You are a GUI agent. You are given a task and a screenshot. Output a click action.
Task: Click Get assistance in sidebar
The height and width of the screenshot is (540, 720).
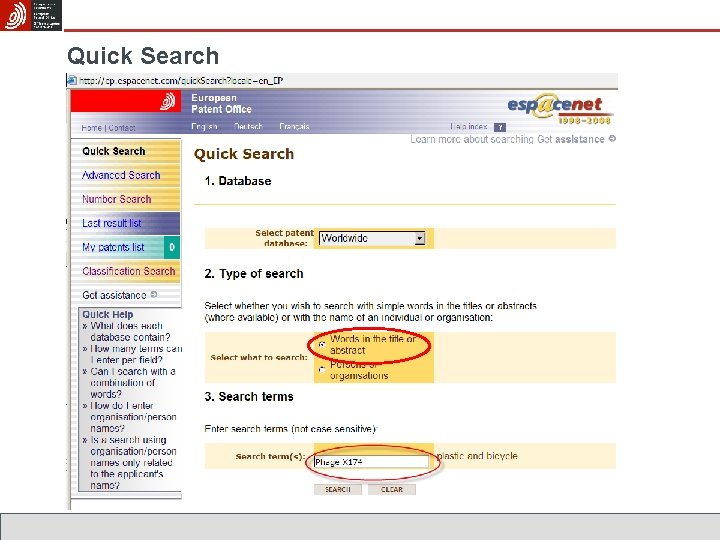click(114, 295)
